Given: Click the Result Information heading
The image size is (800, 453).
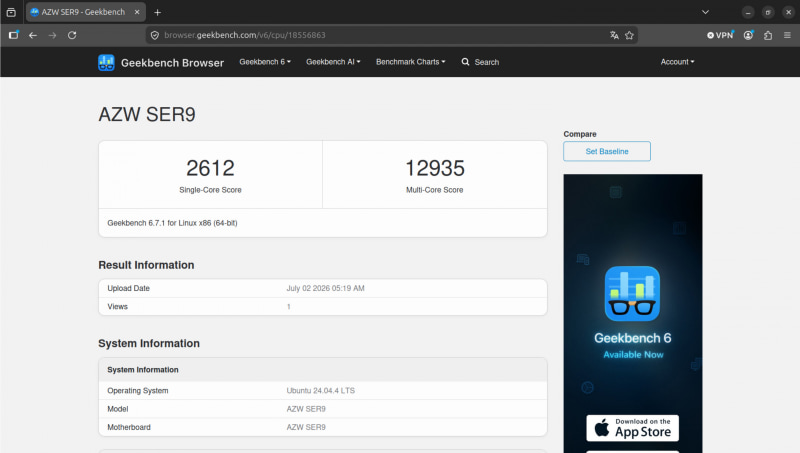Looking at the screenshot, I should coord(146,265).
